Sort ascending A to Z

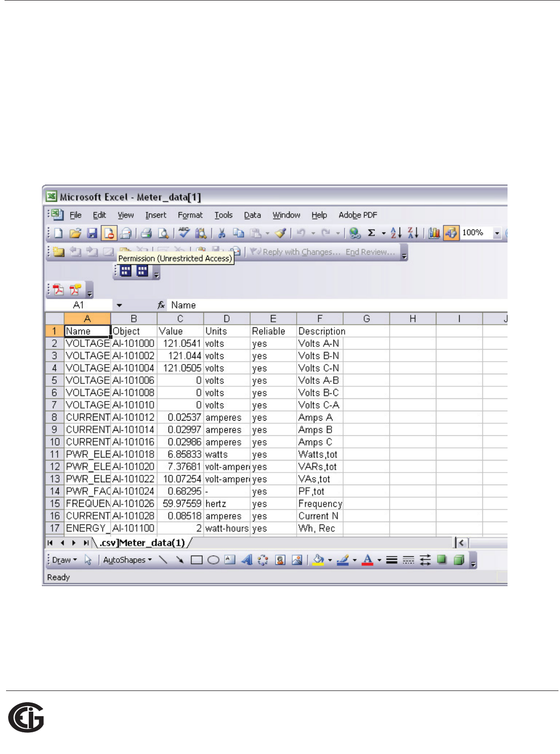pos(396,233)
